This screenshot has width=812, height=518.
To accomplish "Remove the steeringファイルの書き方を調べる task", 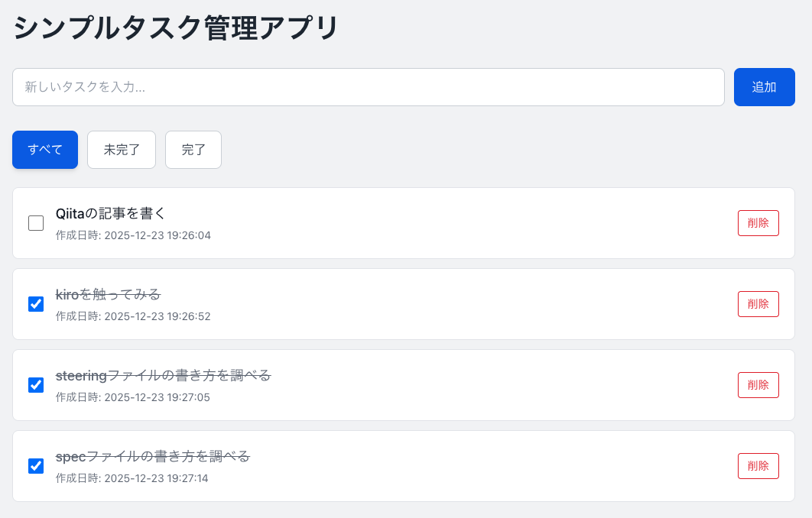I will point(758,385).
